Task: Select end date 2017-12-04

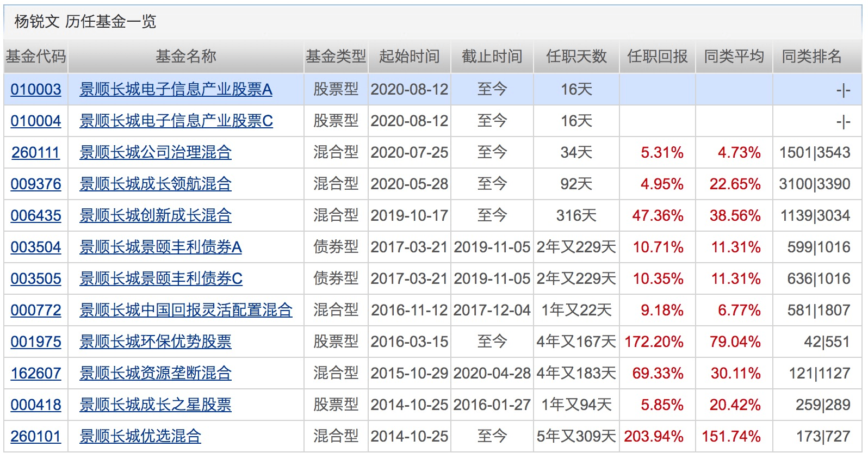Action: 492,310
